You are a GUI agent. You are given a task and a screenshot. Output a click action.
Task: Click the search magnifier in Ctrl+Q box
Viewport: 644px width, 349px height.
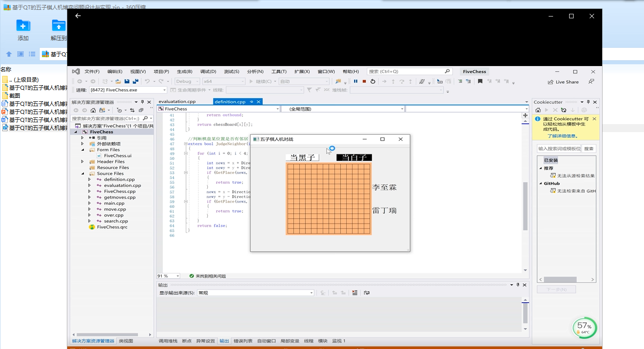tap(447, 71)
